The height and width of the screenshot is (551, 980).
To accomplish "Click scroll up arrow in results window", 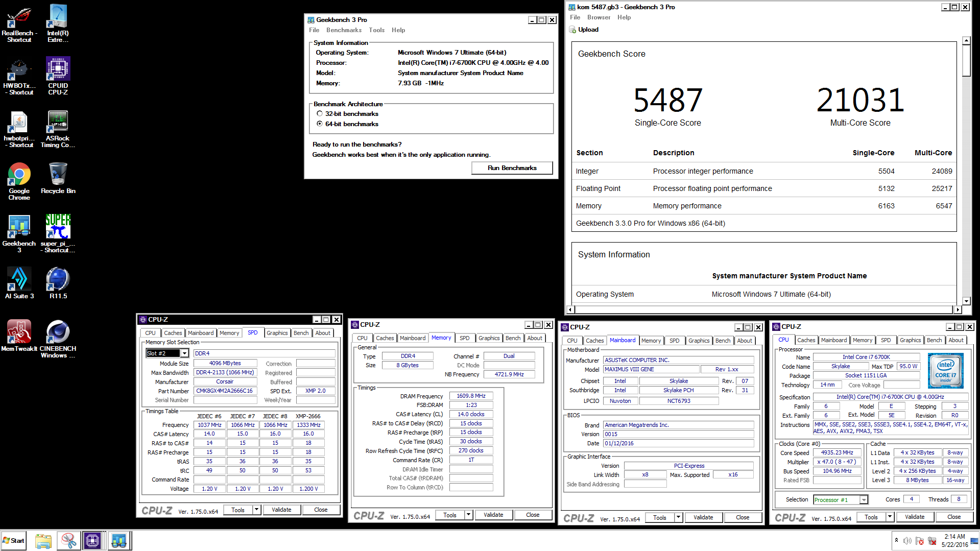I will tap(966, 40).
